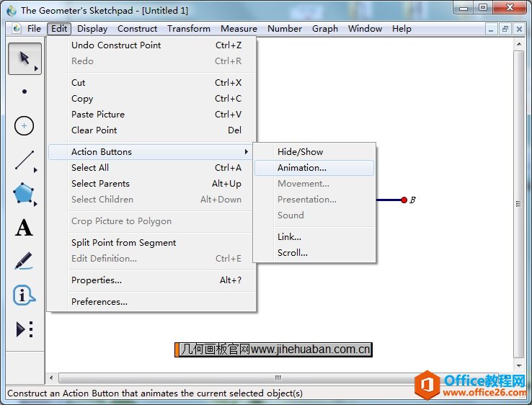Viewport: 532px width, 405px height.
Task: Click the horizontal scrollbar thumb
Action: click(x=278, y=378)
